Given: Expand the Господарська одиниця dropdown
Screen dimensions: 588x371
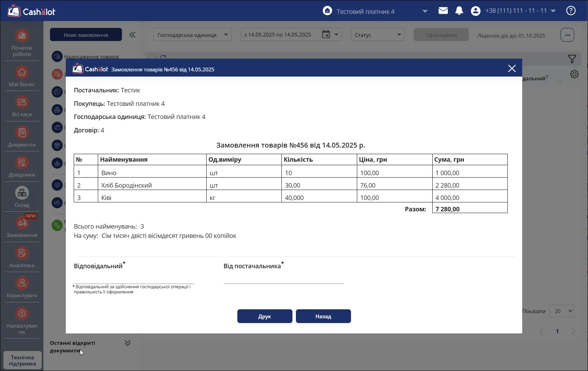Looking at the screenshot, I should pos(193,35).
